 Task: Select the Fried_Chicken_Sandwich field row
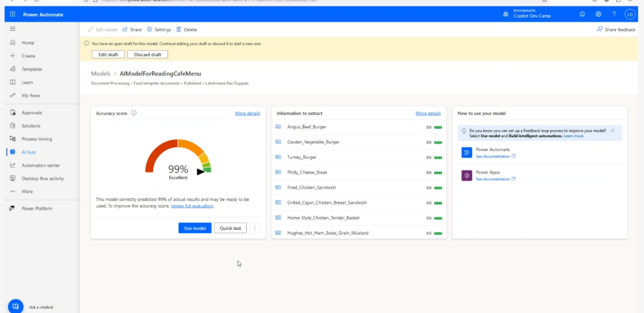point(358,187)
